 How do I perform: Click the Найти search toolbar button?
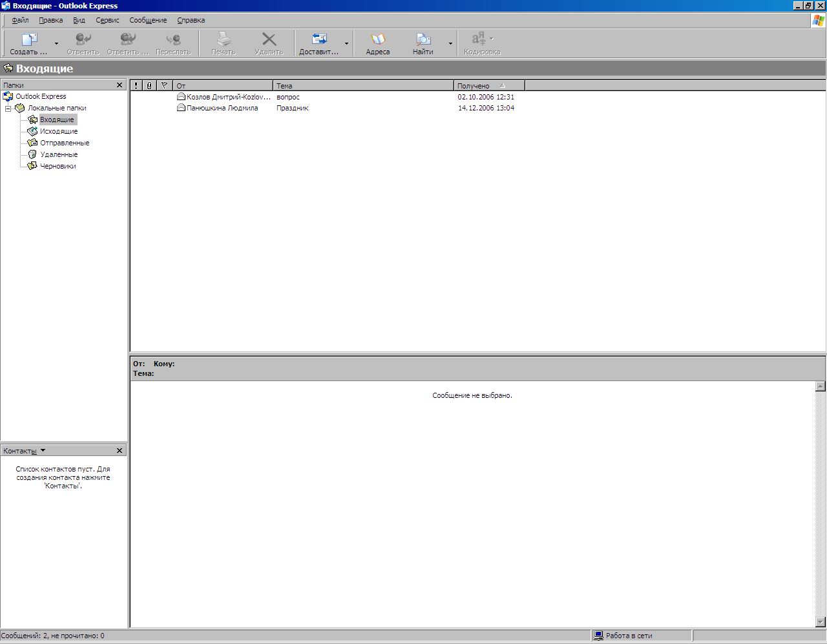(x=423, y=43)
